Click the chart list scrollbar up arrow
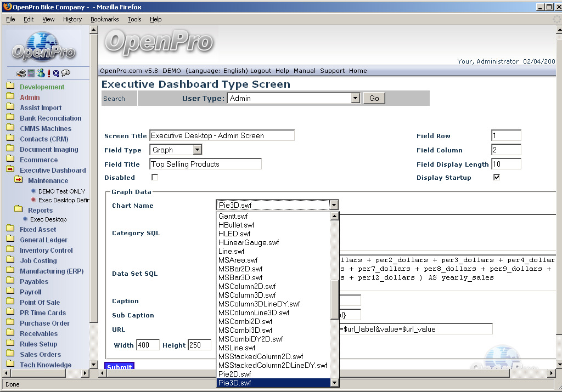 click(334, 216)
